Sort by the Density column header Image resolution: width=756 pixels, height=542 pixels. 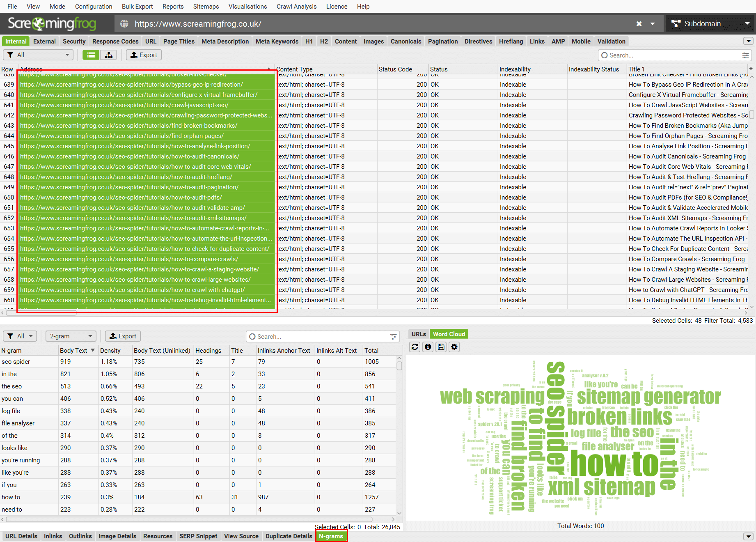115,351
